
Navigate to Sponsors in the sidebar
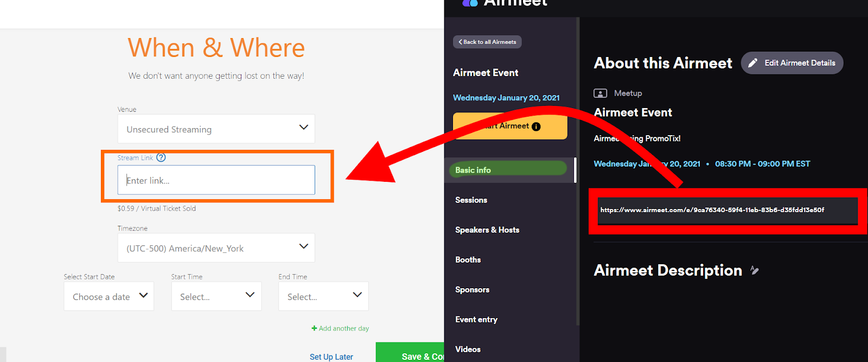(x=472, y=289)
